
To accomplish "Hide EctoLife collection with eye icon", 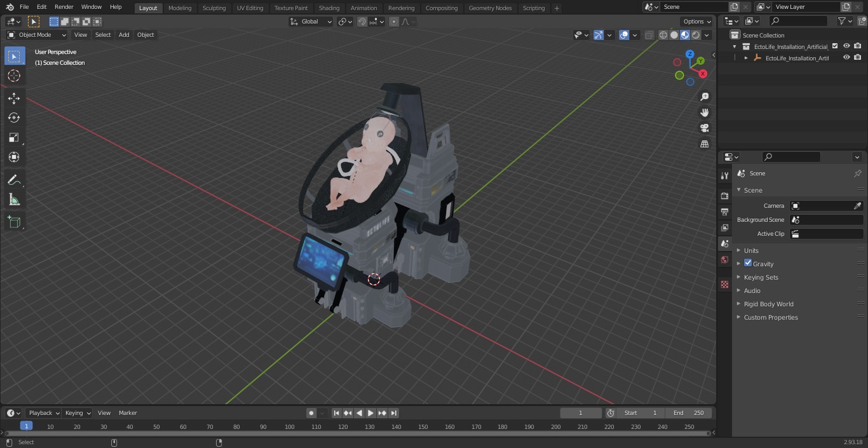I will click(846, 46).
